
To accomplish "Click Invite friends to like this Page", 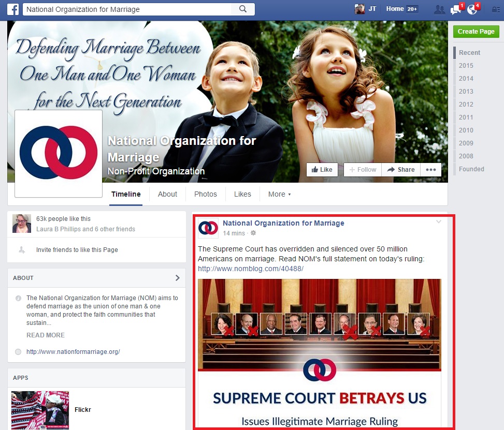I will 77,250.
